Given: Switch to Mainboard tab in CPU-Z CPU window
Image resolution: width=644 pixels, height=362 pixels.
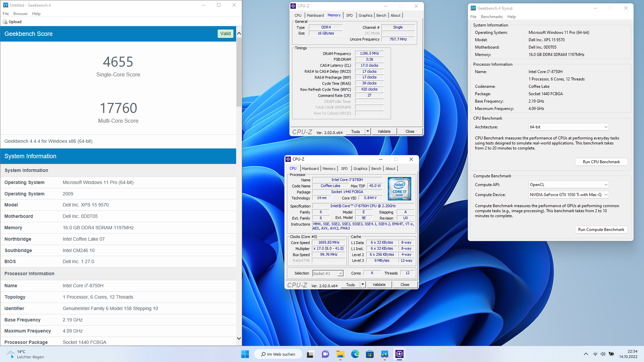Looking at the screenshot, I should 310,169.
